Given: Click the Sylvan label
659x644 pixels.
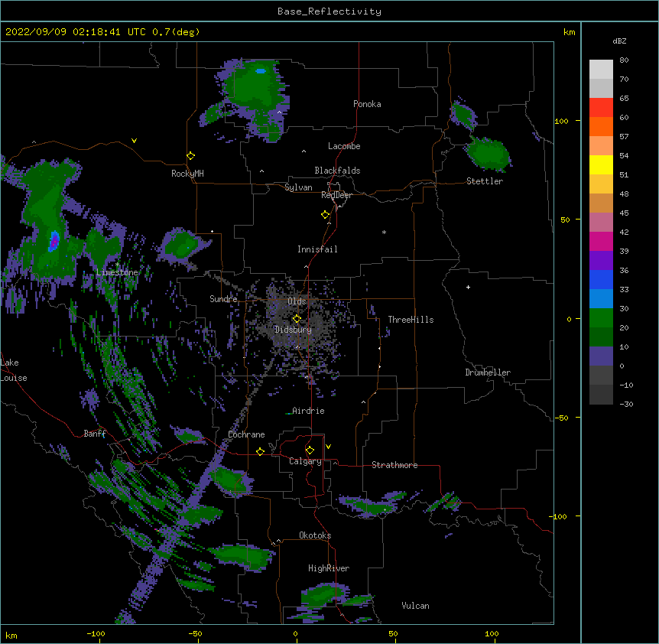Looking at the screenshot, I should click(298, 187).
